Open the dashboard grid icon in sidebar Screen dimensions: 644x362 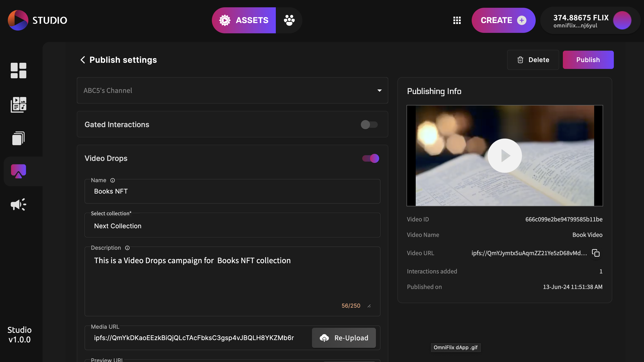[18, 70]
